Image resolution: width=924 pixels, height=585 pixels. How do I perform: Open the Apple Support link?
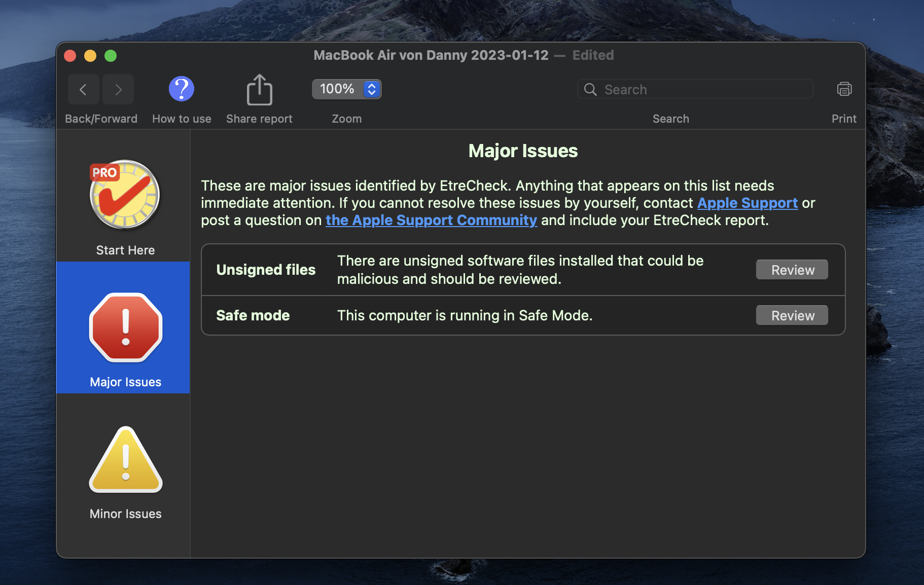[x=748, y=203]
